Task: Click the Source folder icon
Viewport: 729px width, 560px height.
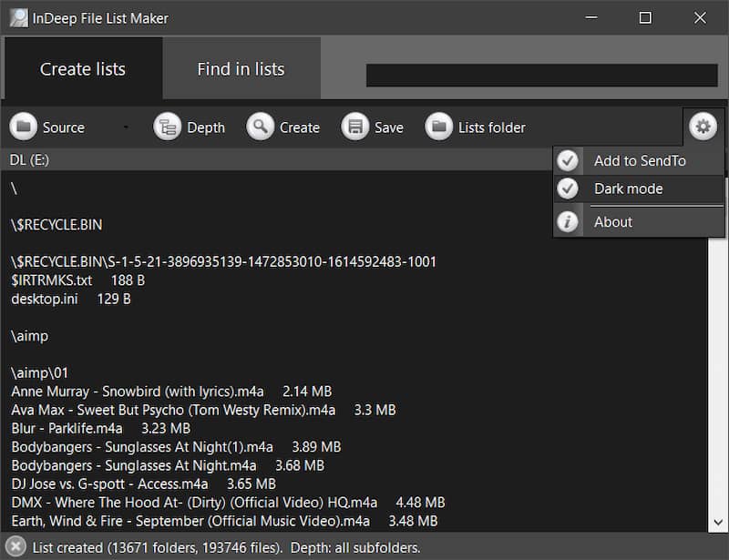Action: [24, 127]
